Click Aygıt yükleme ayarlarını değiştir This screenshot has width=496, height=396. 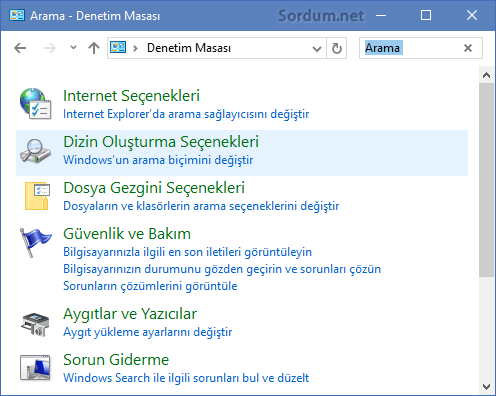click(147, 332)
